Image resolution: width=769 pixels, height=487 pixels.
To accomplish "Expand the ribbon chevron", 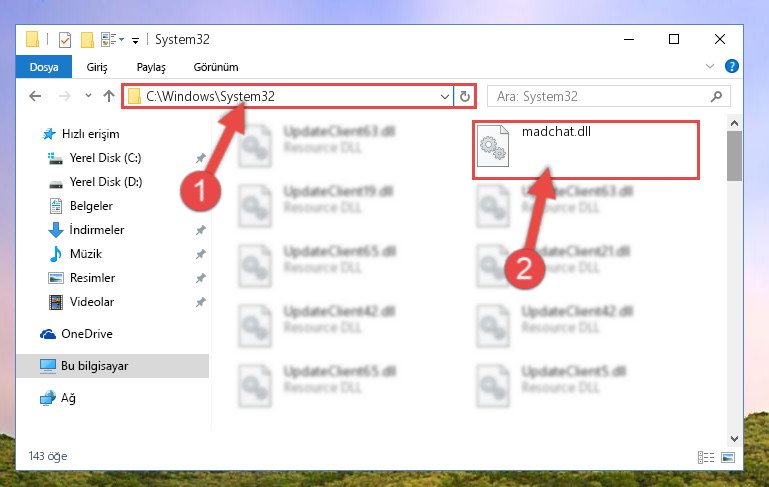I will 710,66.
